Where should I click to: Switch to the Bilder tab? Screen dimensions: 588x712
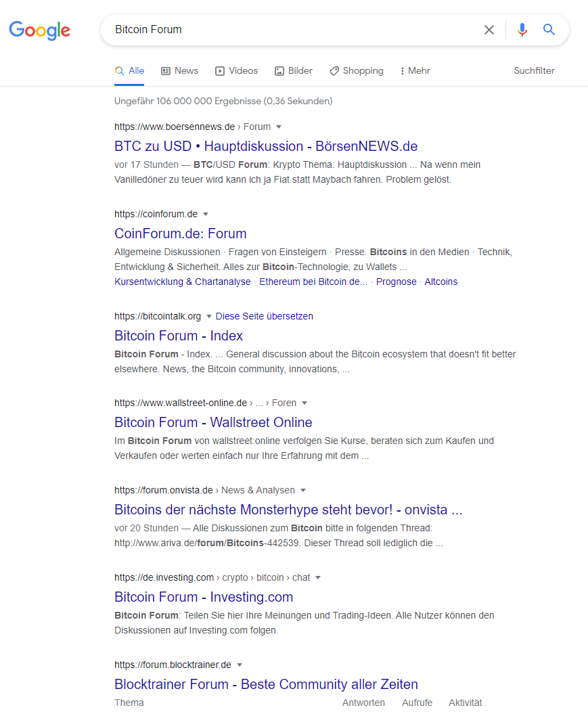pos(294,71)
